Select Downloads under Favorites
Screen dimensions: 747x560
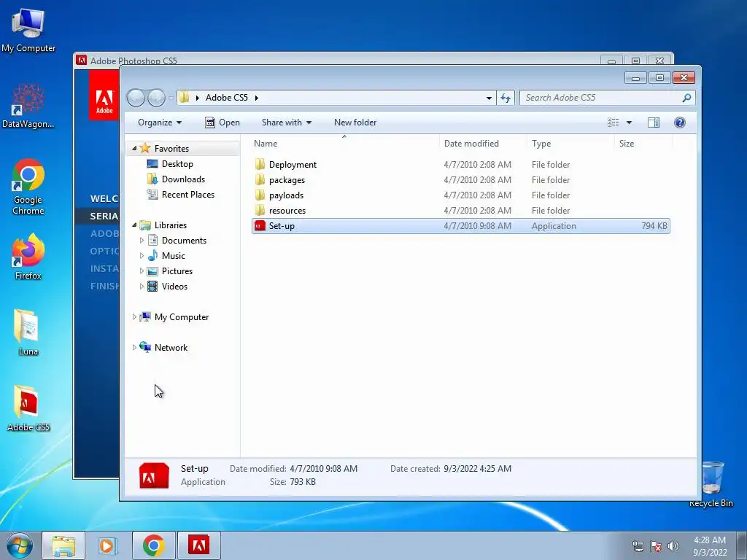coord(183,179)
